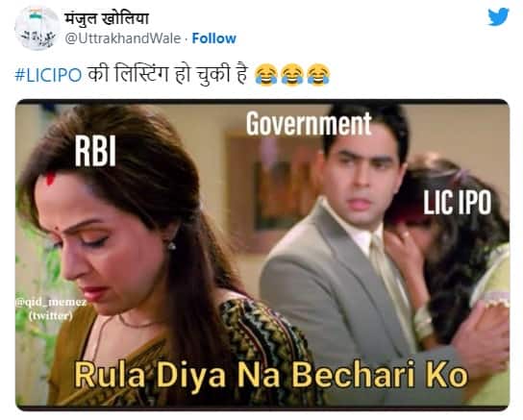
Task: Click the Government label in the meme
Action: pos(309,124)
